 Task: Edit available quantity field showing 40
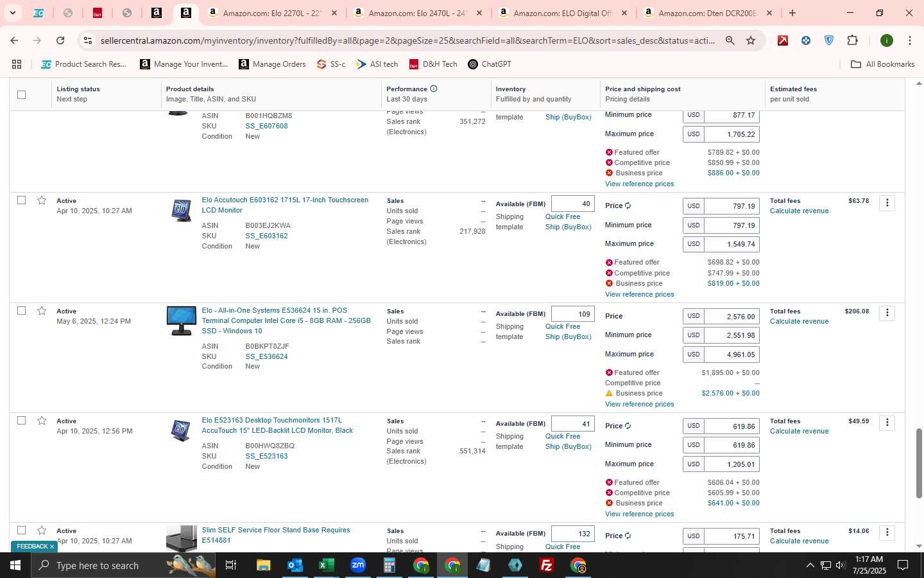(572, 204)
